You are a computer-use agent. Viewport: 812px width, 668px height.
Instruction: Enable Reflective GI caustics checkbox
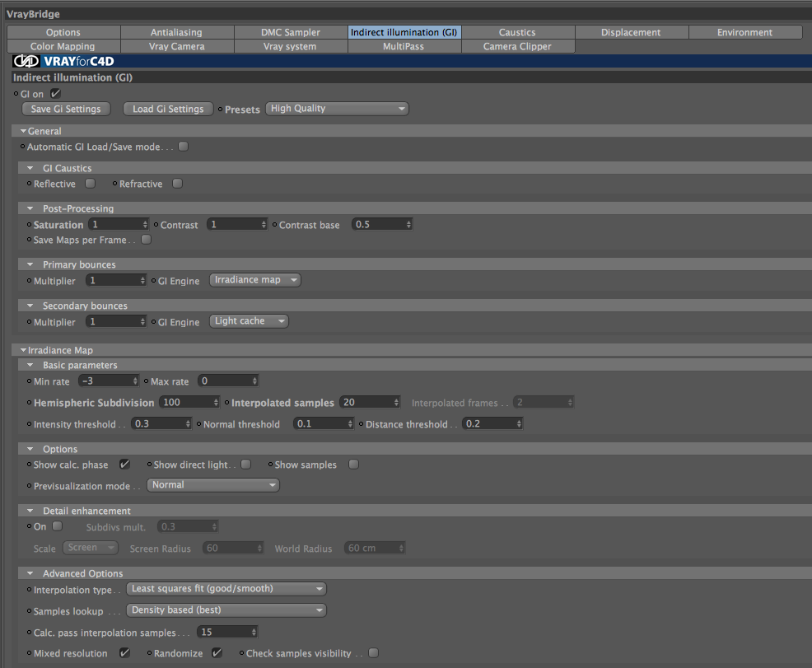click(x=90, y=184)
